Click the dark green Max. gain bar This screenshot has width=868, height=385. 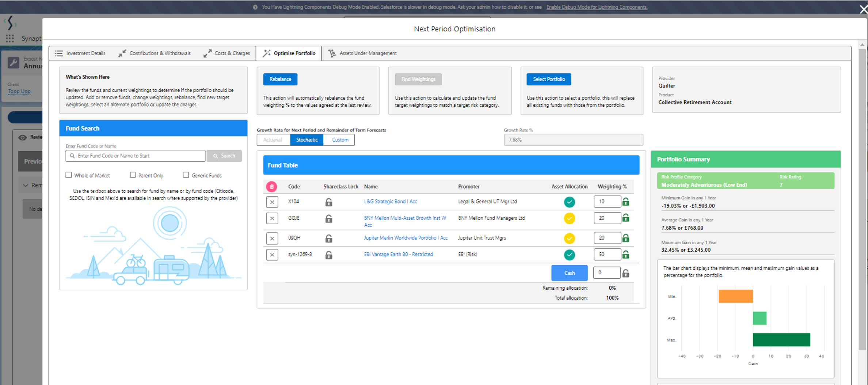[x=781, y=340]
